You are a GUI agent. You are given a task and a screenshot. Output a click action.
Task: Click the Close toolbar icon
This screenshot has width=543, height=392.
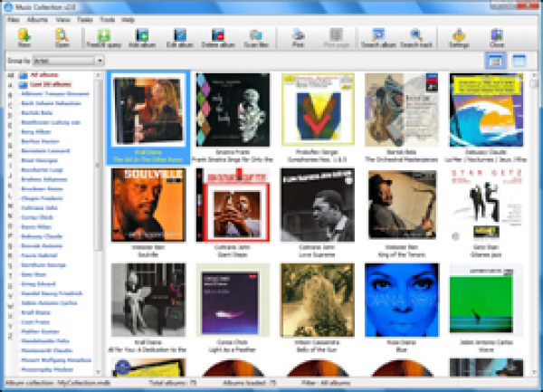[x=497, y=38]
